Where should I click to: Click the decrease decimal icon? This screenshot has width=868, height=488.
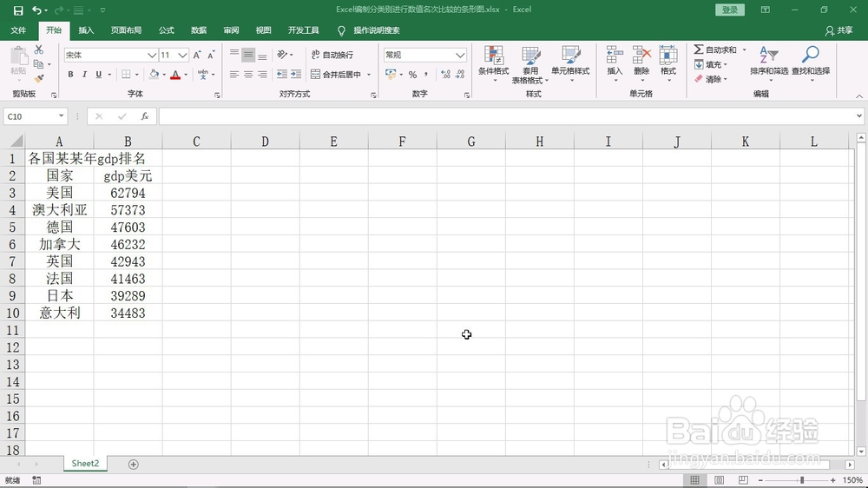click(x=459, y=74)
